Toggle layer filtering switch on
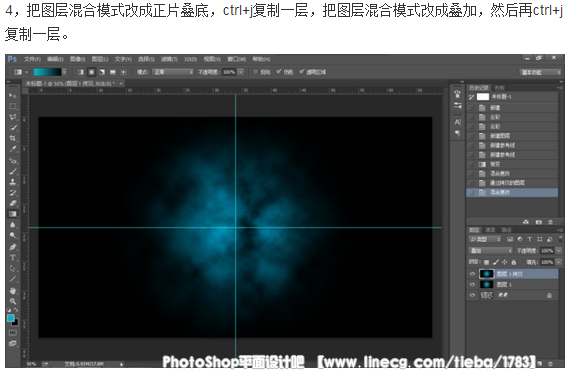Screen dimensions: 586x379 pos(560,239)
